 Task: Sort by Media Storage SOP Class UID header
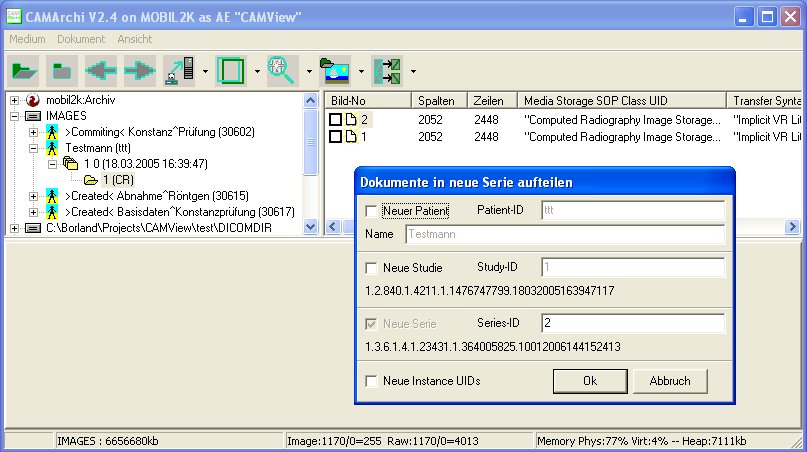pyautogui.click(x=622, y=100)
